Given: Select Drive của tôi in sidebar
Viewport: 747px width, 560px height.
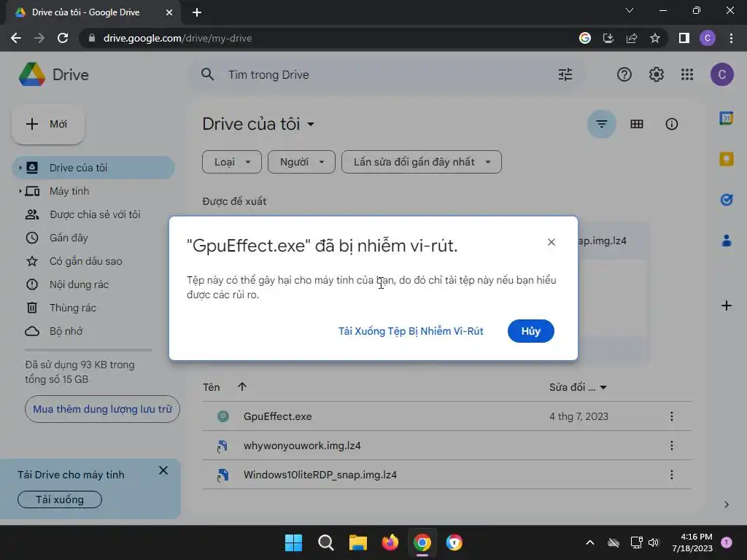Looking at the screenshot, I should [93, 168].
